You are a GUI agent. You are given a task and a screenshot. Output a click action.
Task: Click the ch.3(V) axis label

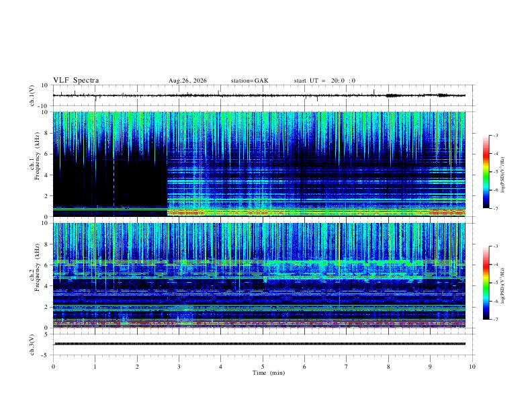(x=32, y=345)
